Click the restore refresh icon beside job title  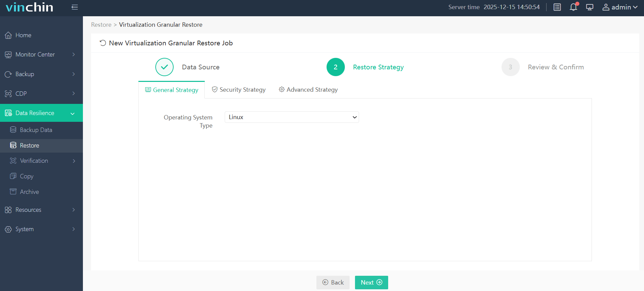[x=103, y=43]
